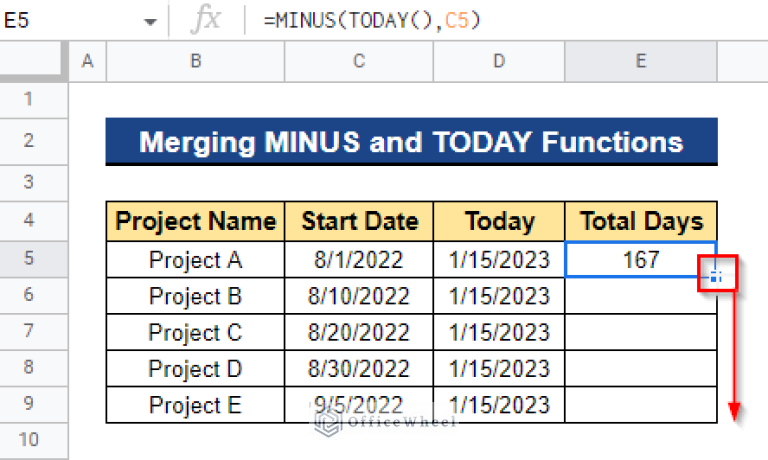Click the fx function icon
The height and width of the screenshot is (460, 768).
pyautogui.click(x=205, y=20)
